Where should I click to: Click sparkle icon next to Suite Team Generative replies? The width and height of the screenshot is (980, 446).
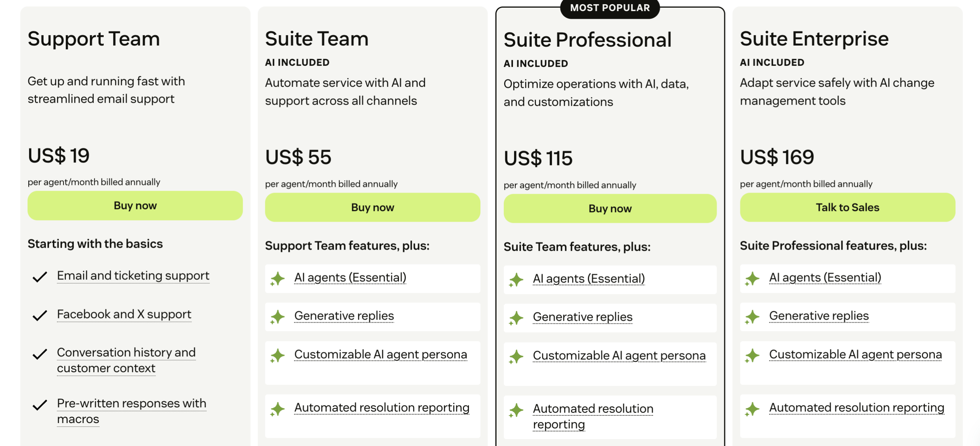click(278, 317)
